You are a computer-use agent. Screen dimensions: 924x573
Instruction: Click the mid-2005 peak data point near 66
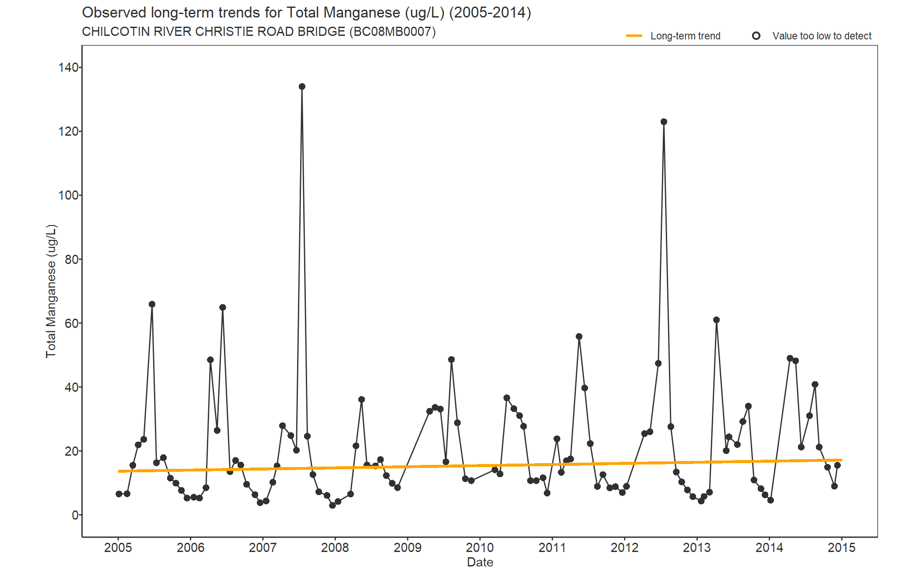point(152,304)
